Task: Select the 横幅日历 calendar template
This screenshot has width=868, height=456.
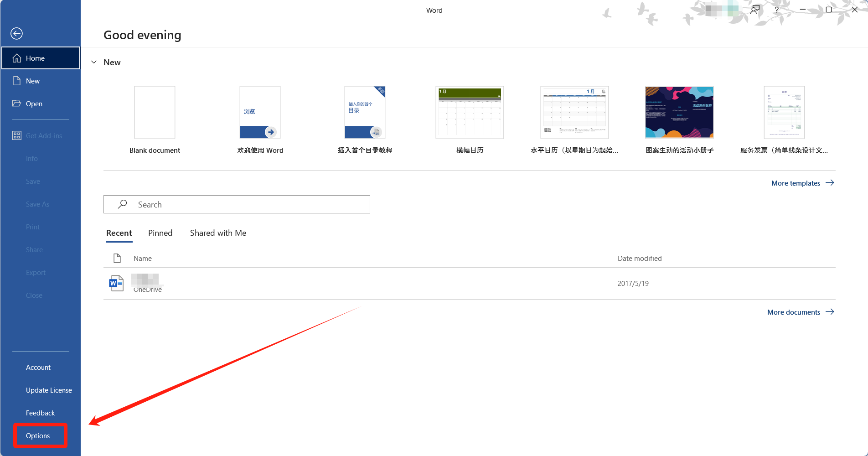Action: click(470, 113)
